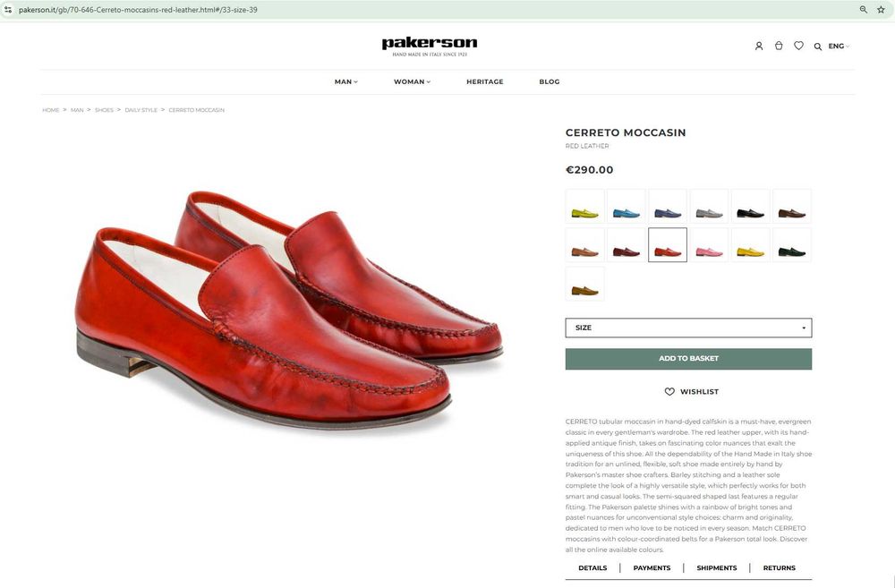The height and width of the screenshot is (588, 895).
Task: Expand the WOMAN menu
Action: (x=412, y=81)
